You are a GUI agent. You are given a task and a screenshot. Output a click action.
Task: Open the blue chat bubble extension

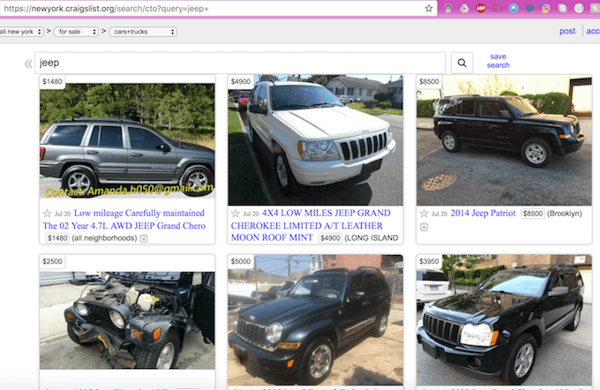[x=530, y=8]
